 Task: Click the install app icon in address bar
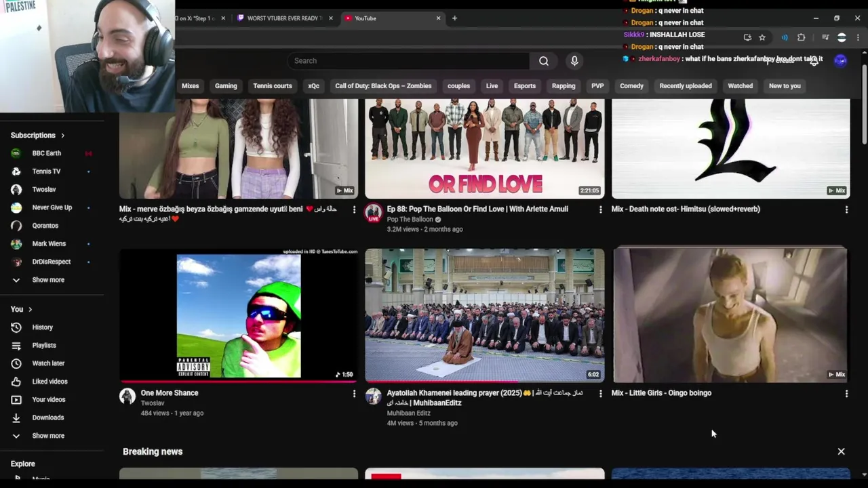point(747,37)
